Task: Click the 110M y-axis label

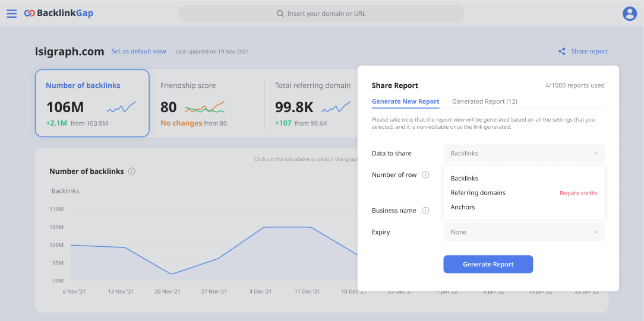Action: click(x=56, y=209)
